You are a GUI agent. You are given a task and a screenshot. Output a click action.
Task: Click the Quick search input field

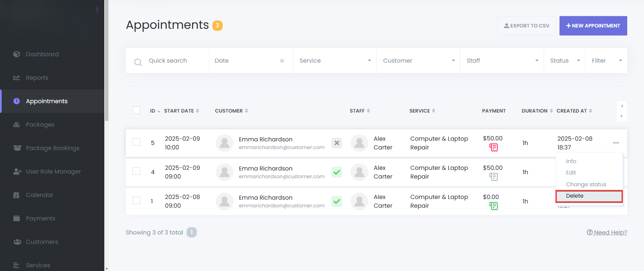coord(174,61)
